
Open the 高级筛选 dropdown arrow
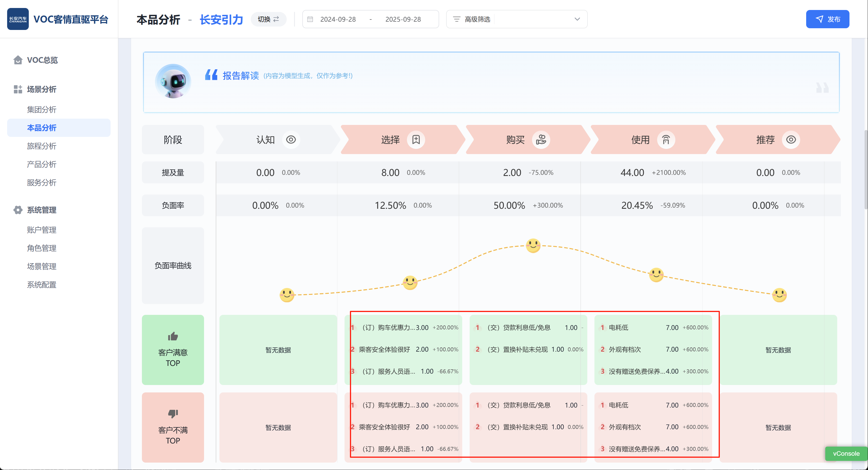coord(577,19)
